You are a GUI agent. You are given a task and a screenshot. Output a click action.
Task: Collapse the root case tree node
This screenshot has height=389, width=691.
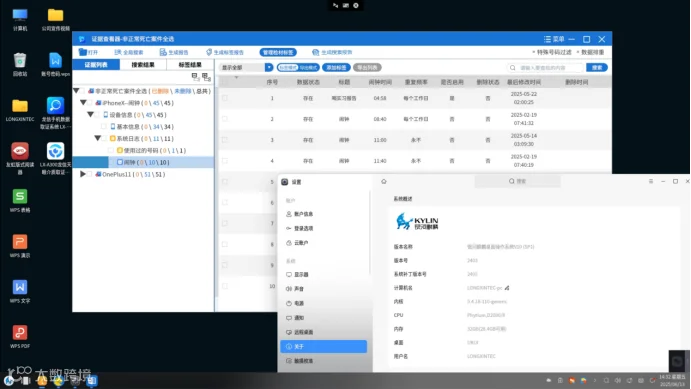[76, 91]
